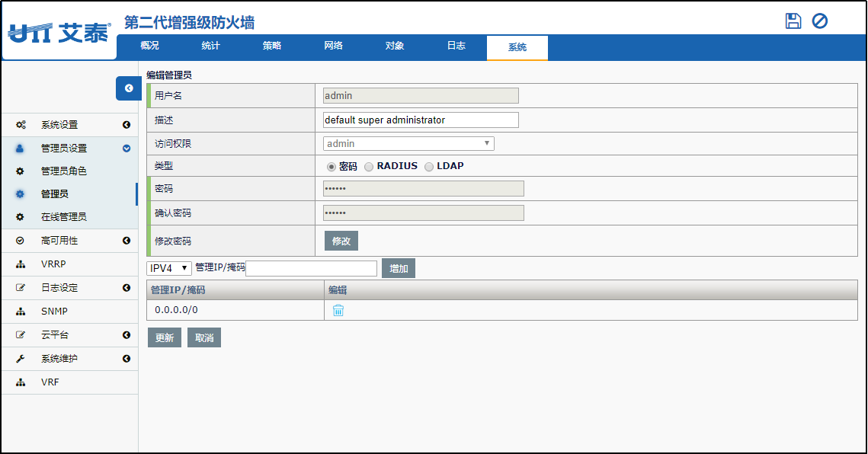Switch to the 日志 tab
The width and height of the screenshot is (868, 454).
pos(456,46)
